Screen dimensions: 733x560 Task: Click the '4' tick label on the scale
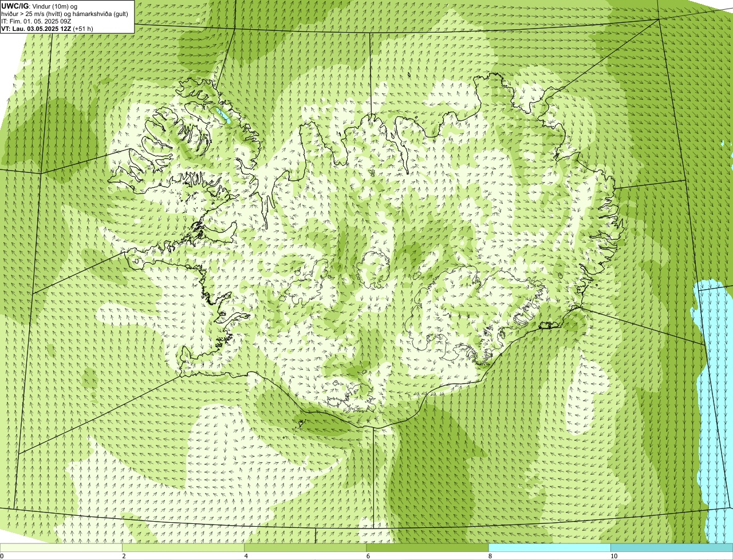246,556
